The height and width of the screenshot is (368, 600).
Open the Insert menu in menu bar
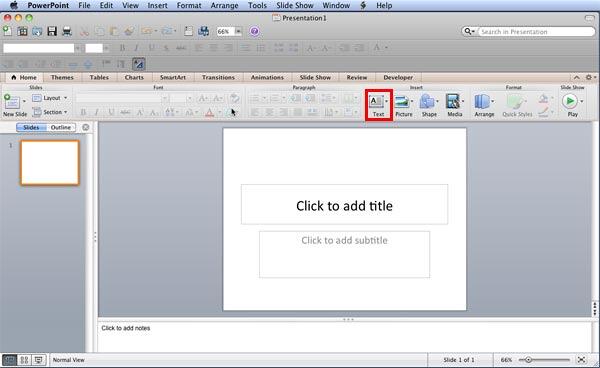[x=157, y=5]
